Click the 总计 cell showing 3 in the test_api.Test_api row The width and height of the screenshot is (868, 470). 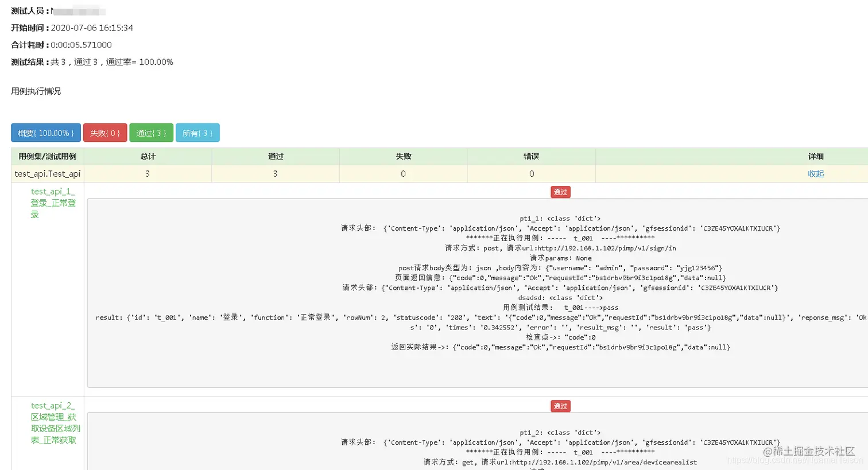point(148,174)
